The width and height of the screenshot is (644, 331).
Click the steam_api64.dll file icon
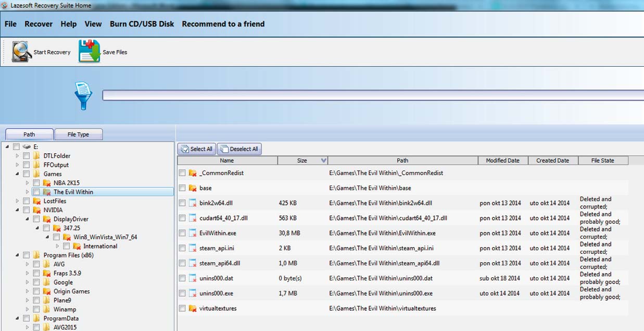193,264
